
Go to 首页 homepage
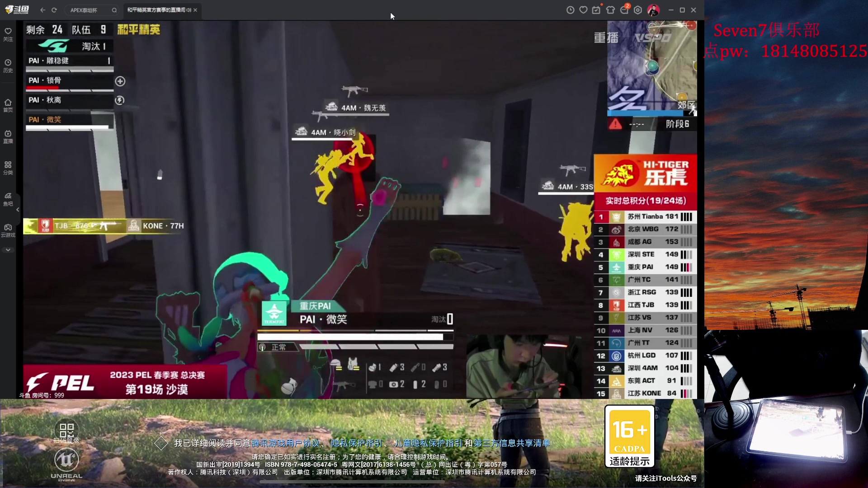8,104
